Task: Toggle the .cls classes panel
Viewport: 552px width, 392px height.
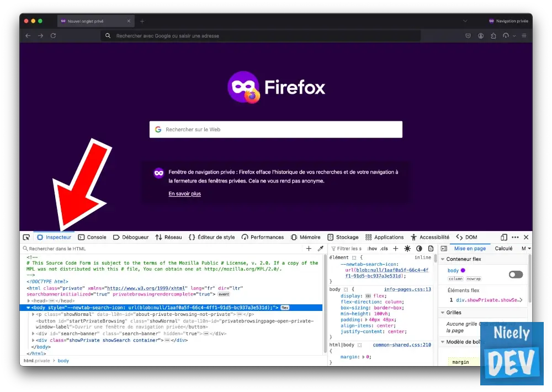Action: coord(384,249)
